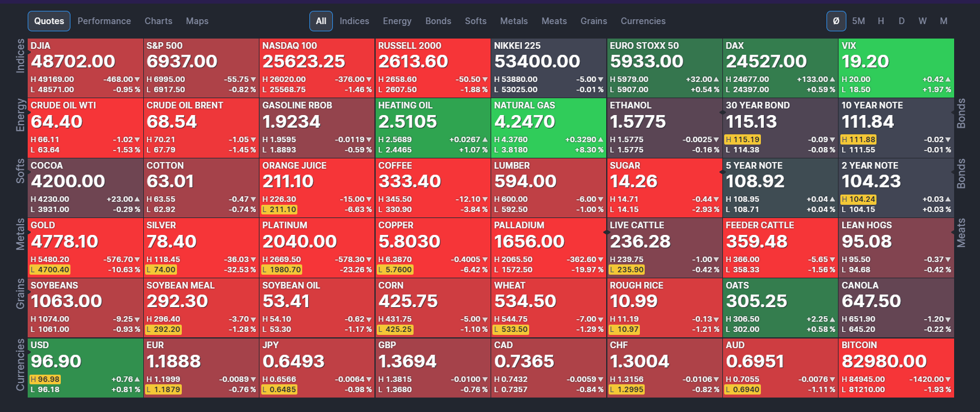
Task: Filter futures by Metals in top bar
Action: tap(514, 21)
